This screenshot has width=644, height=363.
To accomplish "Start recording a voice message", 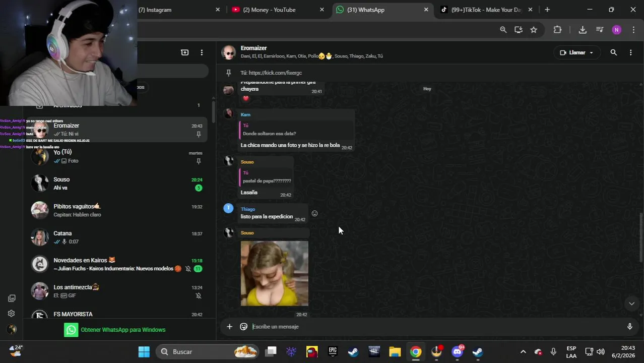I will click(x=629, y=327).
